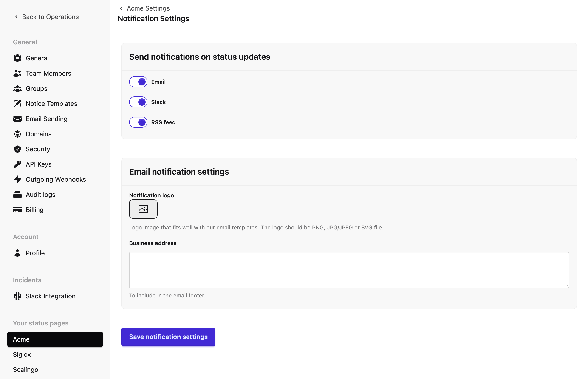This screenshot has height=379, width=588.
Task: Click the Groups icon in sidebar
Action: pos(17,89)
